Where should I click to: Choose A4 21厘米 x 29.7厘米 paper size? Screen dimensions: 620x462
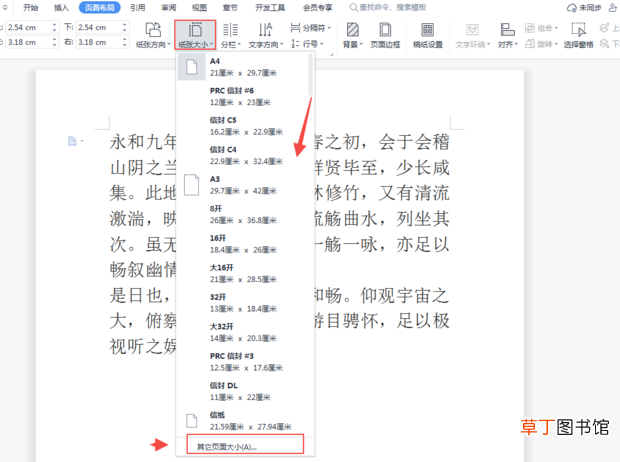242,67
